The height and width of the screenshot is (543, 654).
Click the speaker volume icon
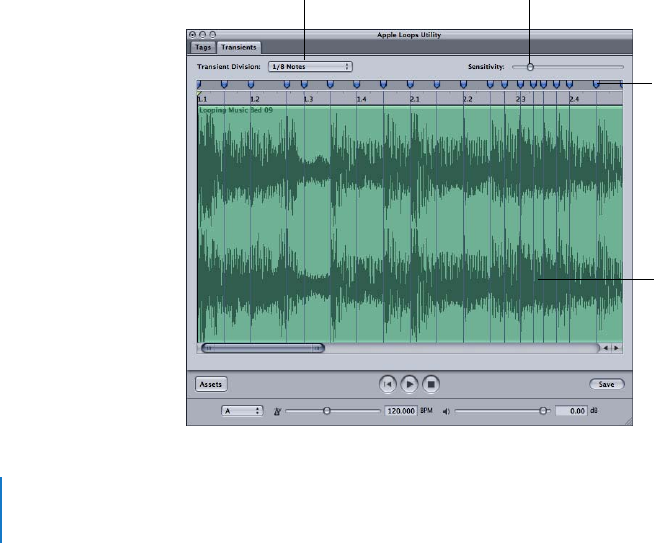(x=446, y=411)
